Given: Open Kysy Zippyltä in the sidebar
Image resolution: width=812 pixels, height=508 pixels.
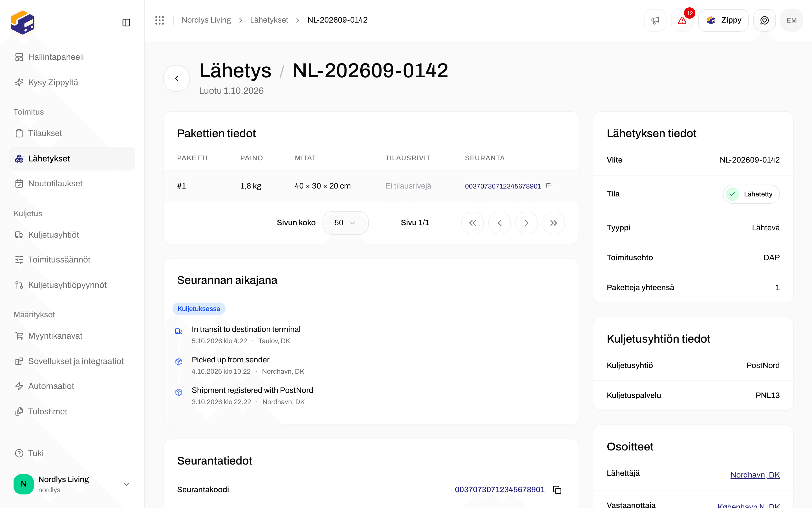Looking at the screenshot, I should pyautogui.click(x=72, y=82).
